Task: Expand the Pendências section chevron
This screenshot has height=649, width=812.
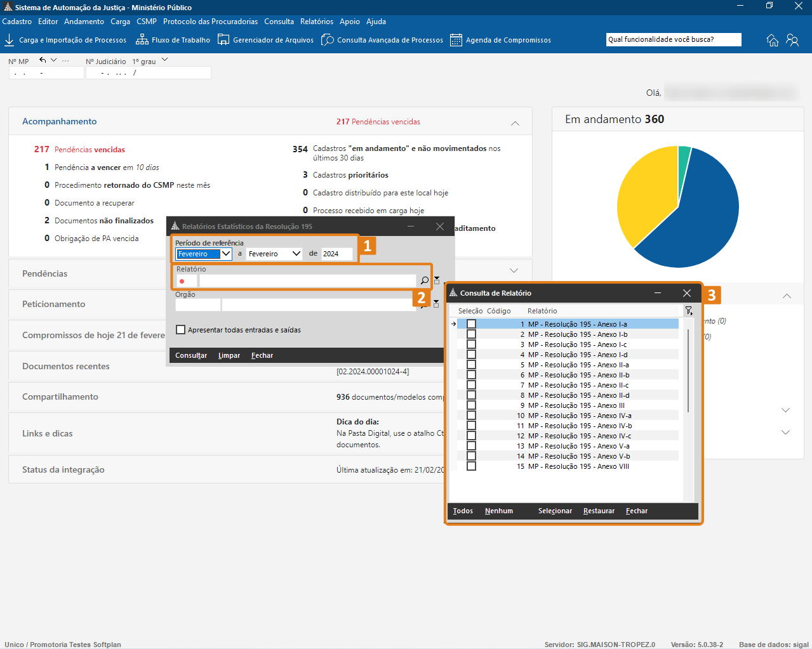Action: (x=514, y=271)
